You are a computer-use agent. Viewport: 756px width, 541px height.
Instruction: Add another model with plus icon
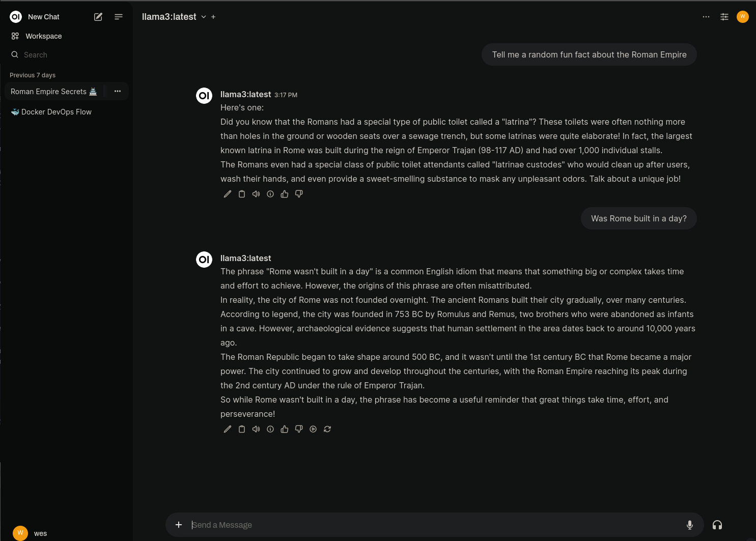pos(213,17)
